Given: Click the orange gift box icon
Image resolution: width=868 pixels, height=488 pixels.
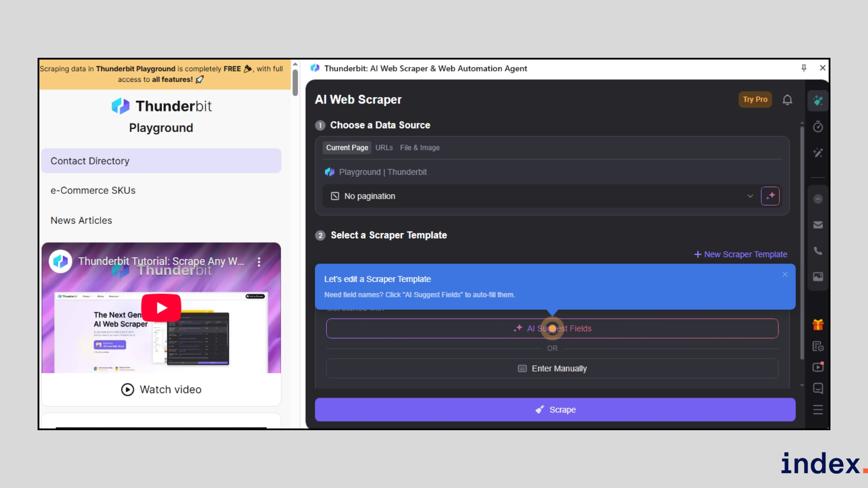Looking at the screenshot, I should pyautogui.click(x=818, y=324).
